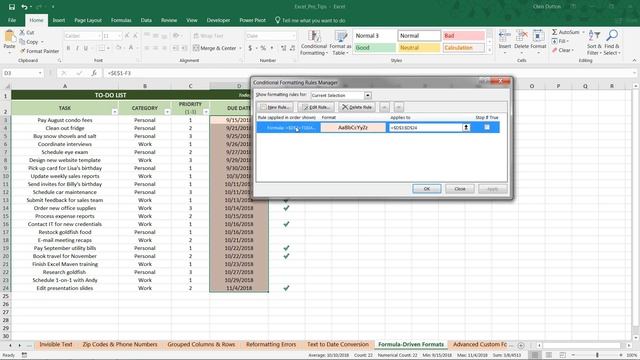The image size is (640, 360).
Task: Click the Clear eraser icon
Action: (x=555, y=50)
